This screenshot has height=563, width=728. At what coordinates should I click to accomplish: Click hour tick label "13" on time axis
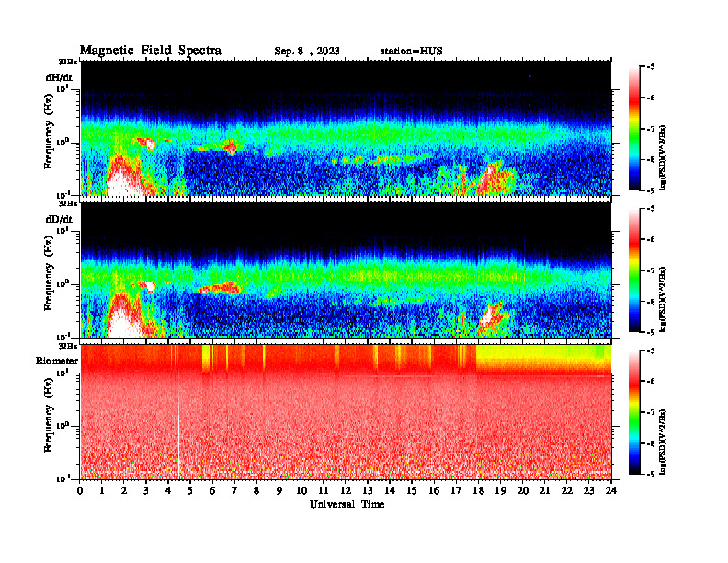[368, 490]
